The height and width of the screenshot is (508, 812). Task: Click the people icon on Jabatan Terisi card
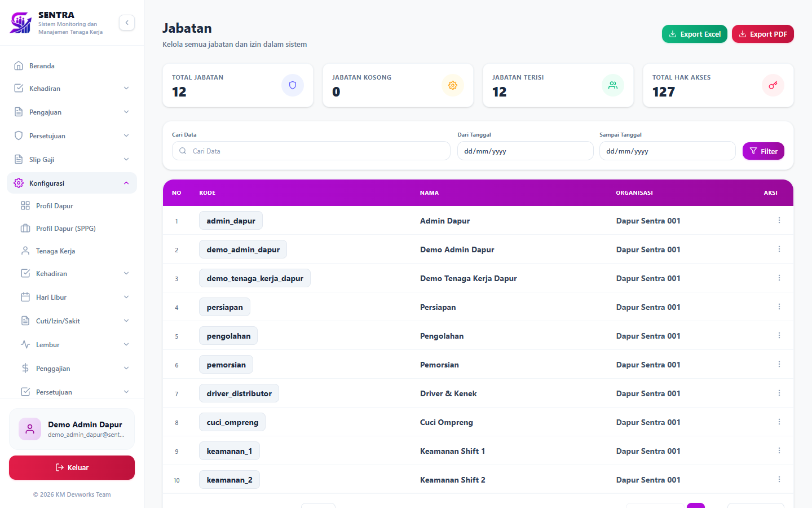coord(613,85)
